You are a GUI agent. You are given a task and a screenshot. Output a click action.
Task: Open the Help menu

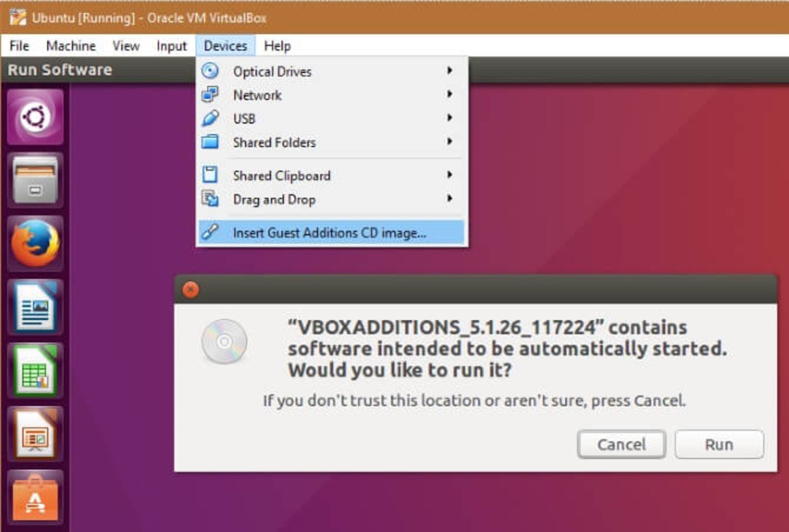(277, 46)
